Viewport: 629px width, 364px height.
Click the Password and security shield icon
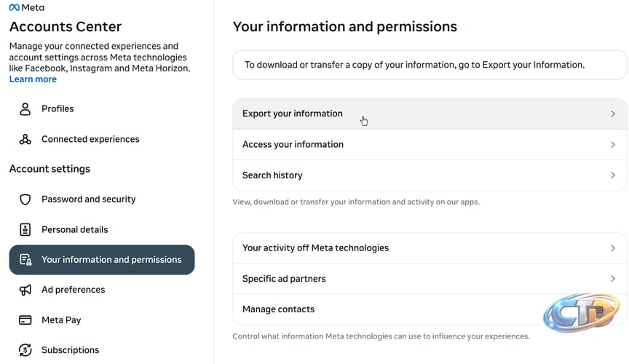click(x=25, y=199)
